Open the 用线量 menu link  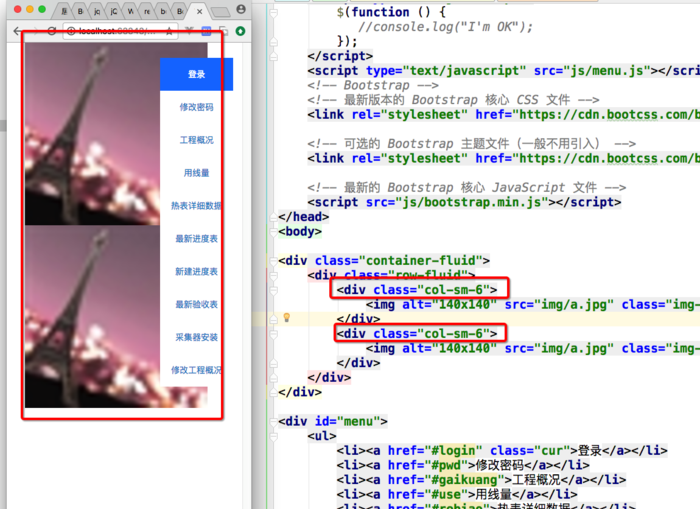coord(196,173)
